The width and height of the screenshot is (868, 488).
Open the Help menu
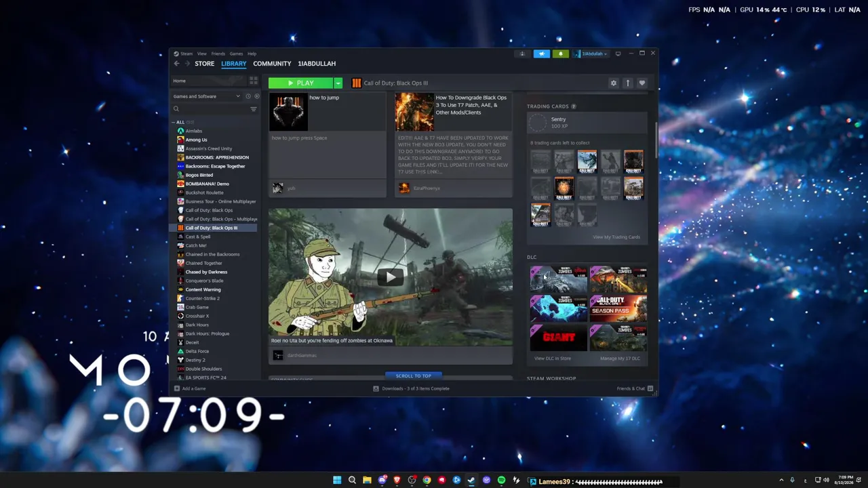252,54
